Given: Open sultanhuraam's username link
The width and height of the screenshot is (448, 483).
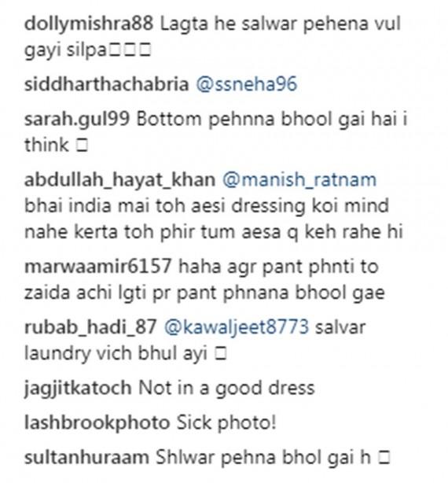Looking at the screenshot, I should [x=86, y=457].
